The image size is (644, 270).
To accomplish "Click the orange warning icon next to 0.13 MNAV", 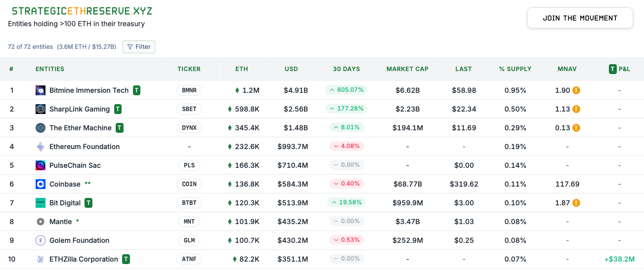I will [576, 128].
